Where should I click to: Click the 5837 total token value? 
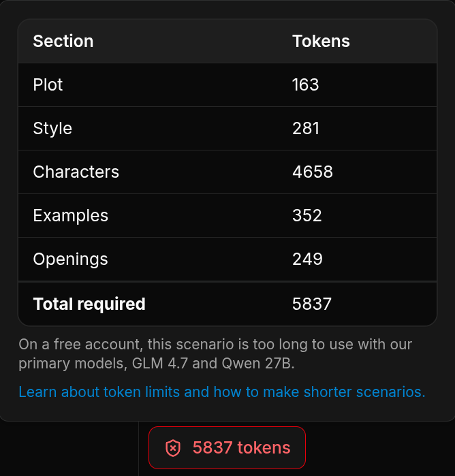(x=312, y=304)
